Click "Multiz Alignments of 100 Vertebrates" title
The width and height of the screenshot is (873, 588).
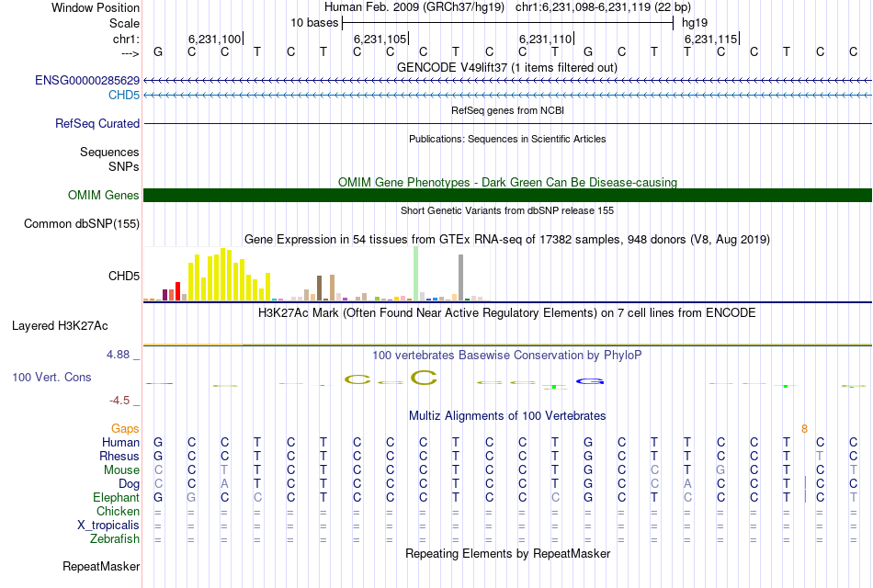507,416
